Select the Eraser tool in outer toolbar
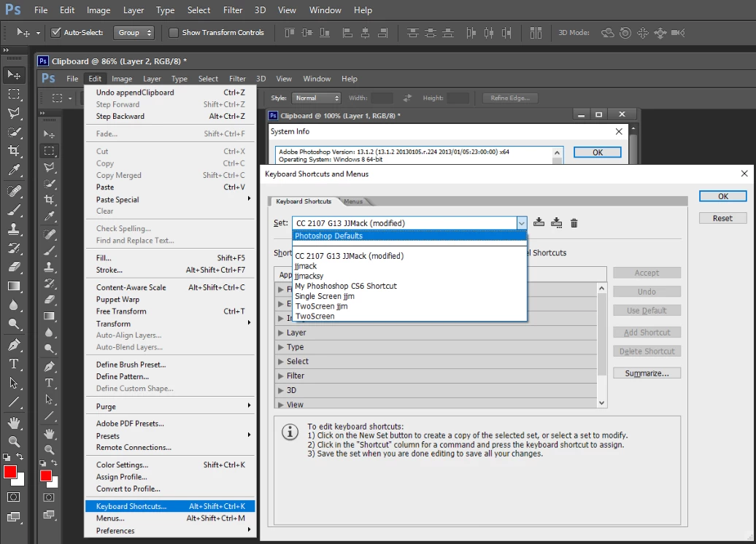The image size is (756, 544). (x=14, y=267)
